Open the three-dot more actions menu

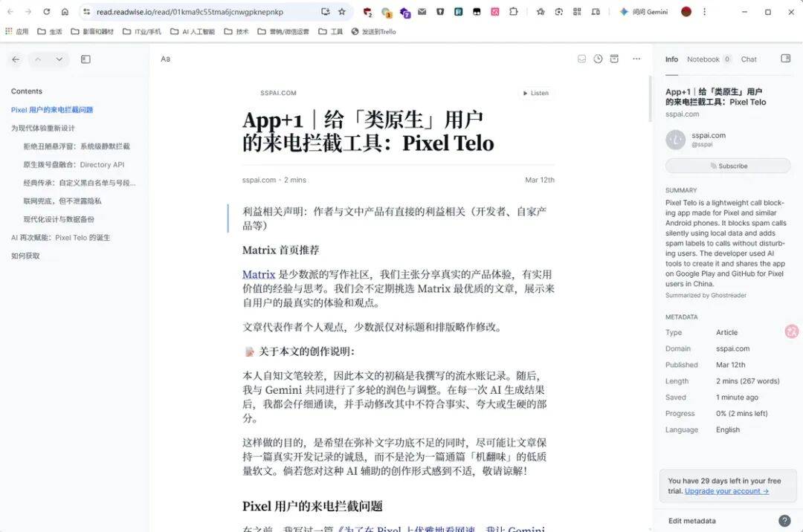636,59
